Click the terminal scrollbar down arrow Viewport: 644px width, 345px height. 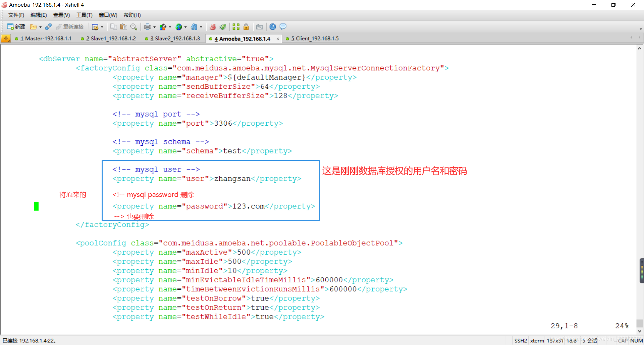pyautogui.click(x=640, y=331)
